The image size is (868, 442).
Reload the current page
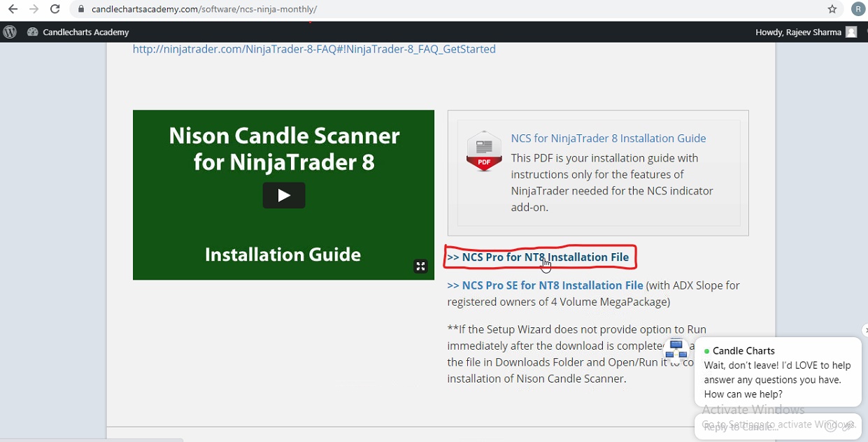point(55,9)
